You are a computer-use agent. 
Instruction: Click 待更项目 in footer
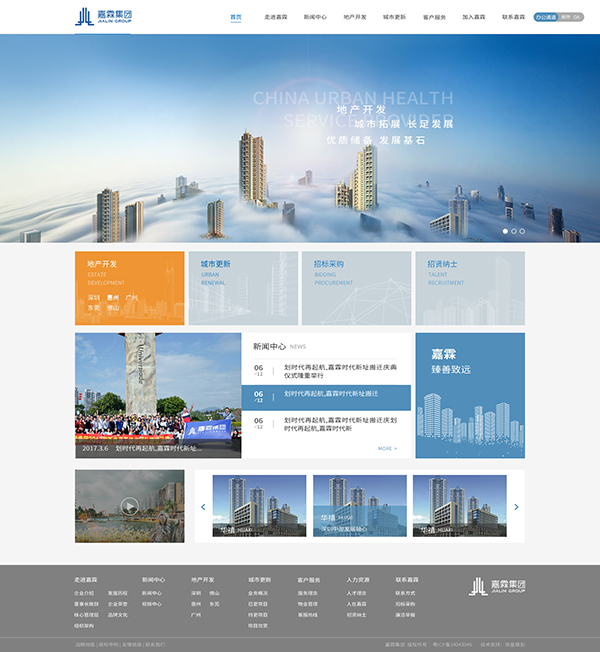[258, 615]
